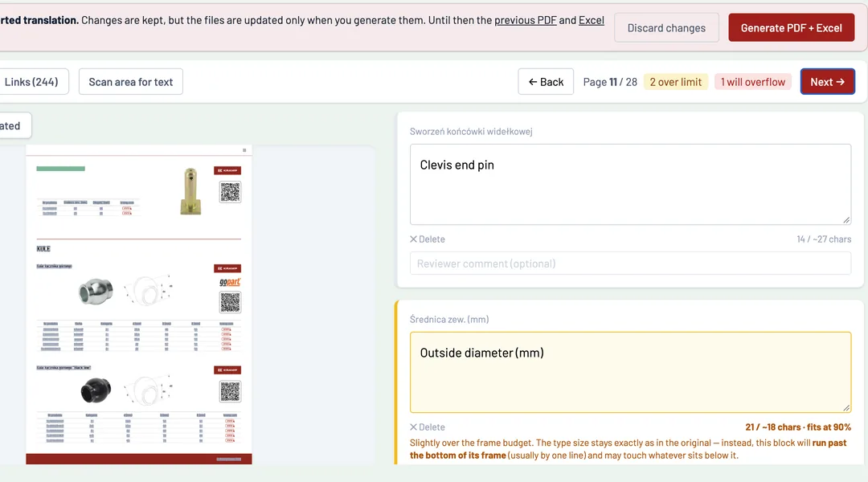Click the KULE heading in the page preview

pyautogui.click(x=43, y=249)
